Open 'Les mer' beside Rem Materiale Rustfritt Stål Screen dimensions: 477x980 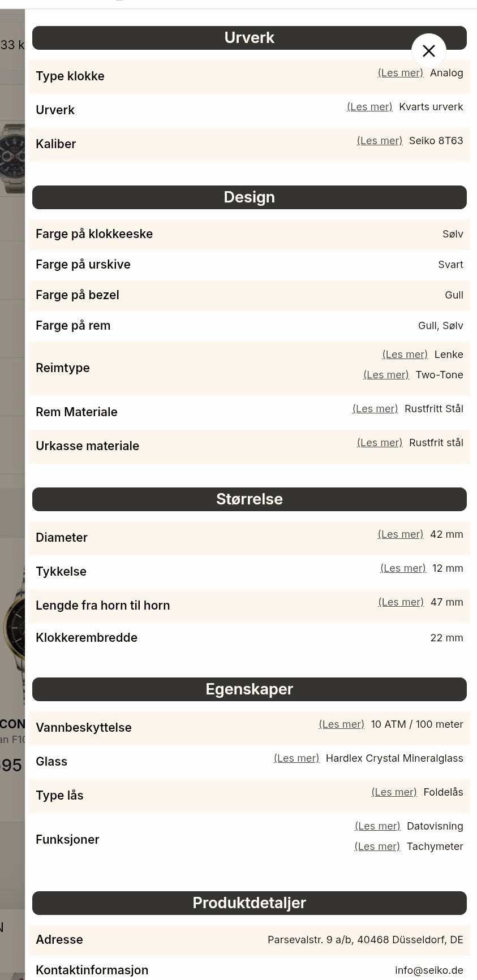coord(375,409)
